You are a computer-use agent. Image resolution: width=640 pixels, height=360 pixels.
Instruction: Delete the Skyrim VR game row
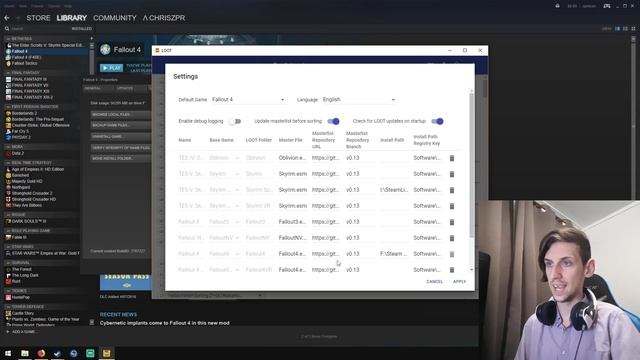(452, 206)
